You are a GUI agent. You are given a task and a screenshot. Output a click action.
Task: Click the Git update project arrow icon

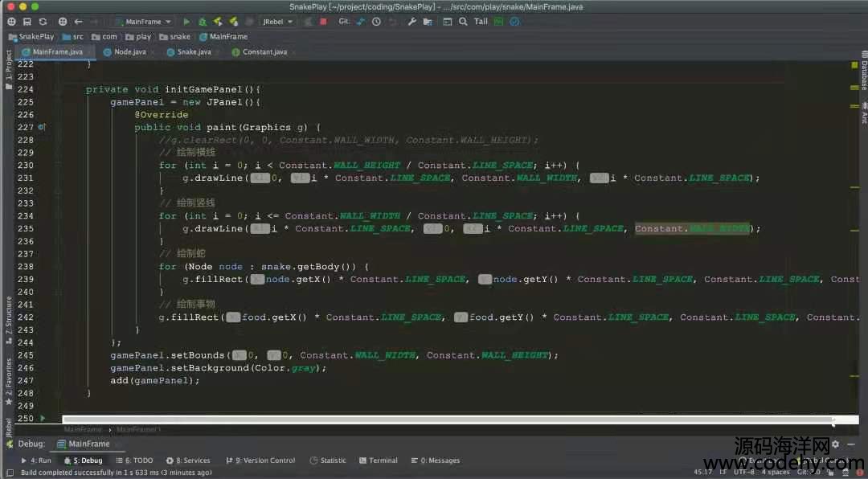(x=361, y=22)
